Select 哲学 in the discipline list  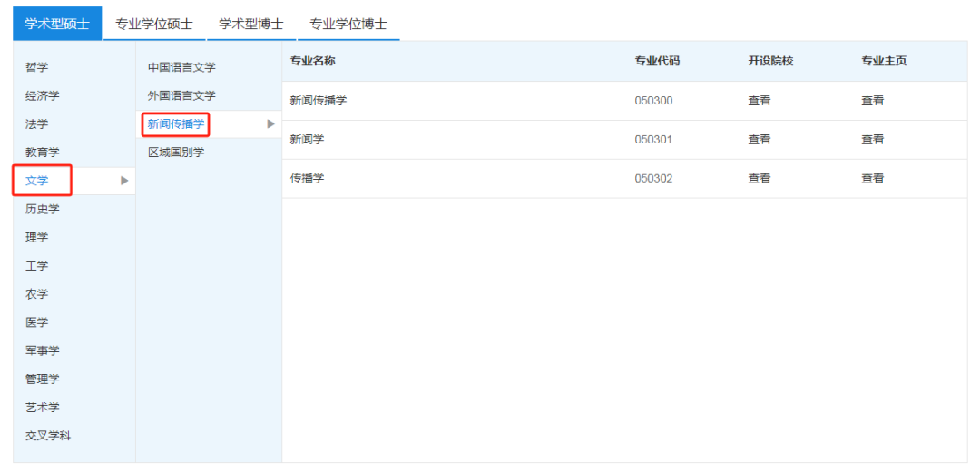point(37,67)
